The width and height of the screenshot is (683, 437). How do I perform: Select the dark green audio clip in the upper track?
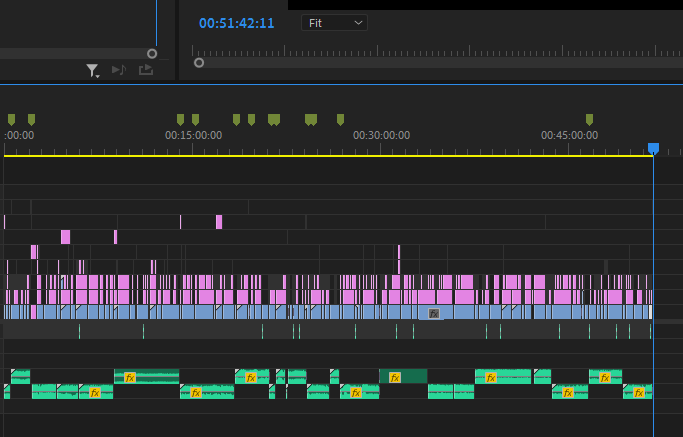point(403,376)
